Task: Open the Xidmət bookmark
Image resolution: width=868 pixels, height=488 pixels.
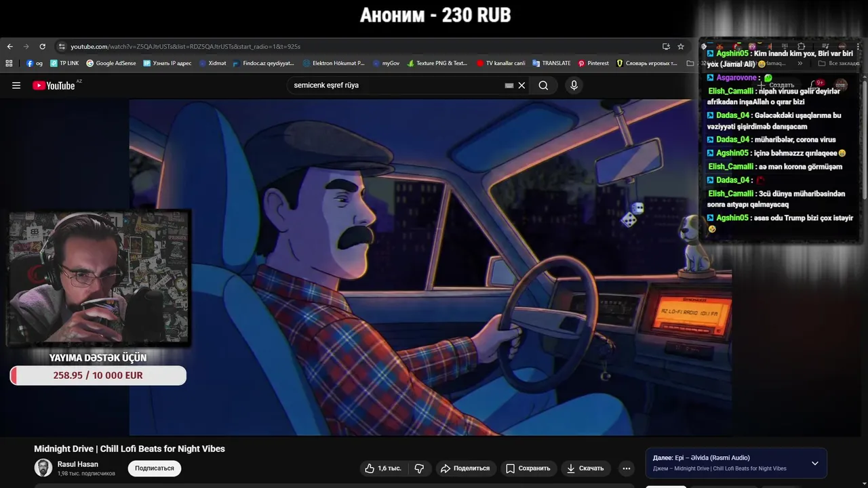Action: point(212,63)
